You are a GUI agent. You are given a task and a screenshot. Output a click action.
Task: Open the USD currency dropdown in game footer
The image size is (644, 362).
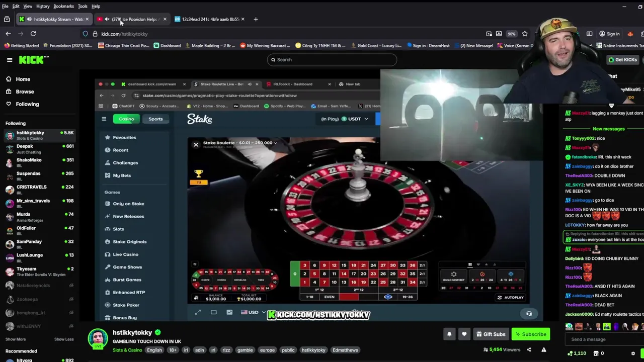click(253, 312)
